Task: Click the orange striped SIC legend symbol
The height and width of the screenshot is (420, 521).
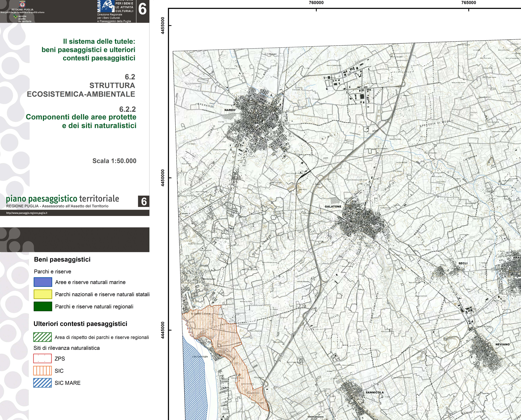Action: click(43, 371)
